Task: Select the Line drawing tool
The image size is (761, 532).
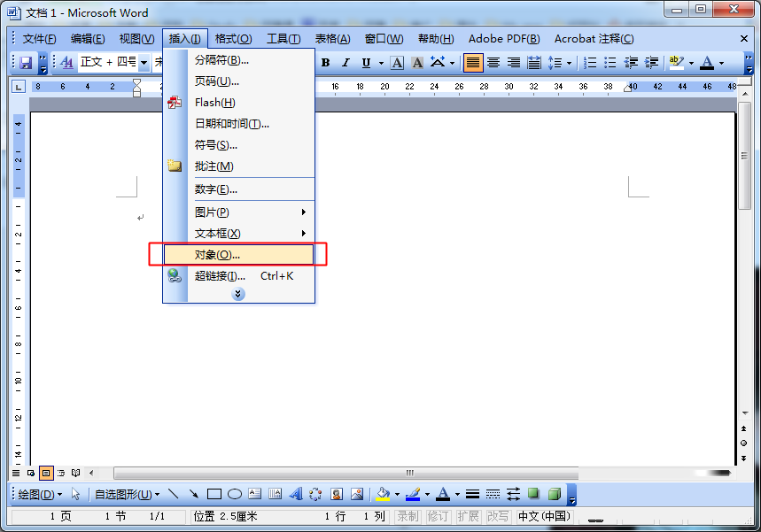Action: pos(174,494)
